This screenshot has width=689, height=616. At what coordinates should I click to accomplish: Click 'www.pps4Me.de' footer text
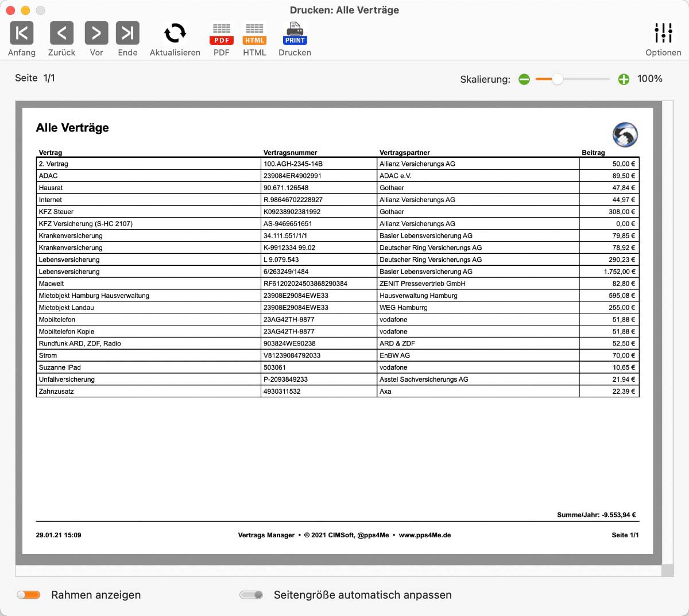[425, 535]
